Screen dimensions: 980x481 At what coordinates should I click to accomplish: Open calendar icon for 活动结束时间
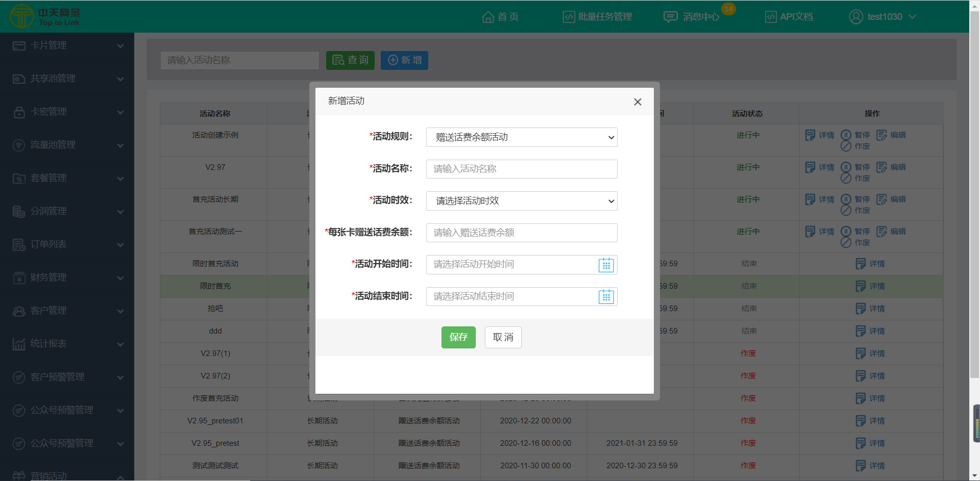[x=606, y=296]
